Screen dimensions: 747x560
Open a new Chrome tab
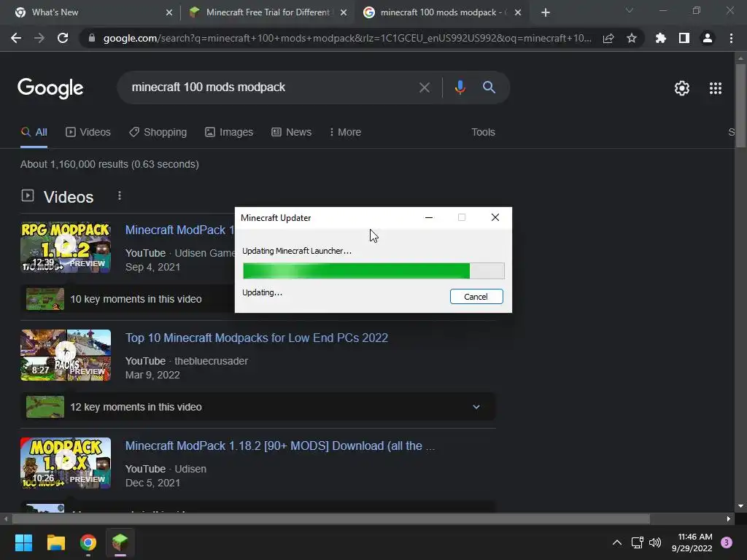[546, 12]
